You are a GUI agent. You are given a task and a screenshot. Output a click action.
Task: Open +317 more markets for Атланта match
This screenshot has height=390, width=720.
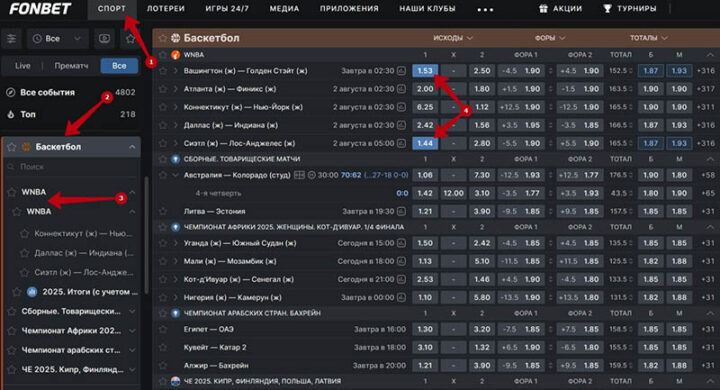coord(706,89)
